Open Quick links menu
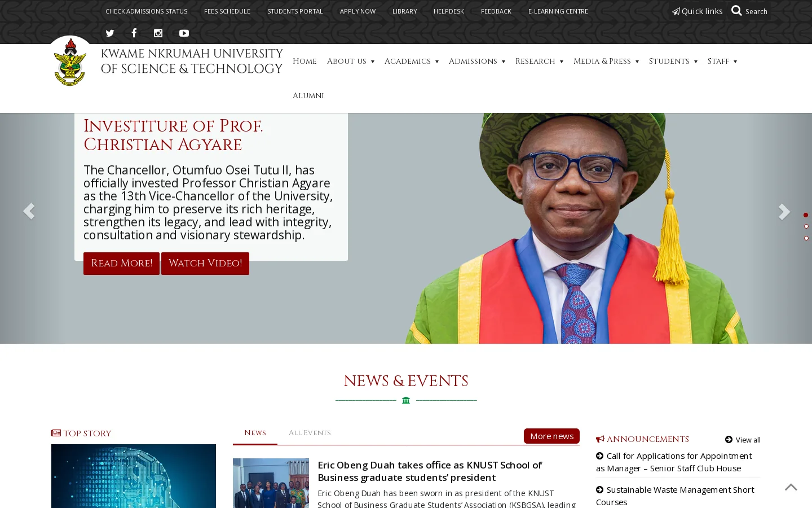This screenshot has width=812, height=508. point(698,11)
